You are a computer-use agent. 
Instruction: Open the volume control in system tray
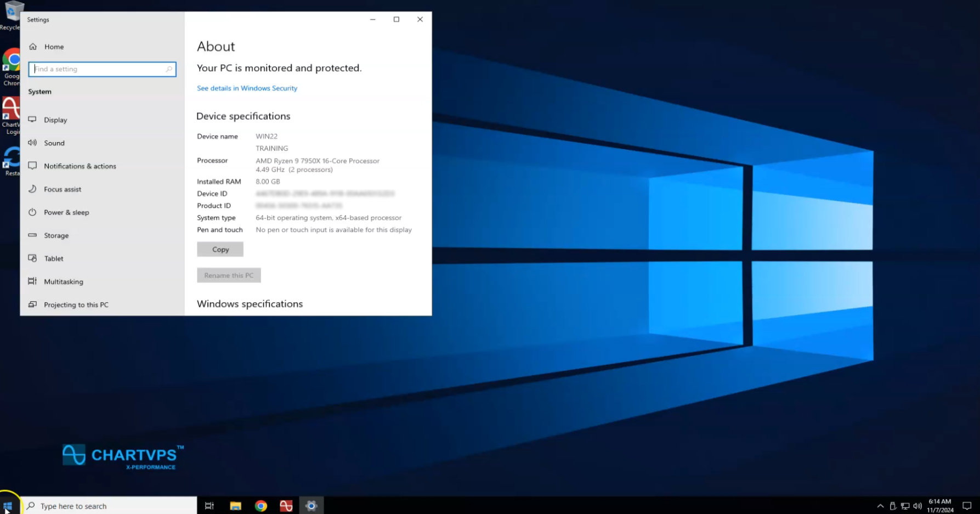click(x=917, y=506)
